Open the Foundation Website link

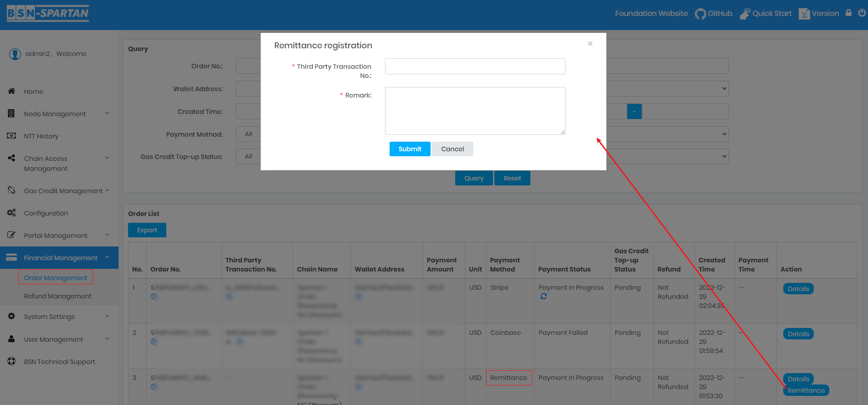(x=651, y=14)
